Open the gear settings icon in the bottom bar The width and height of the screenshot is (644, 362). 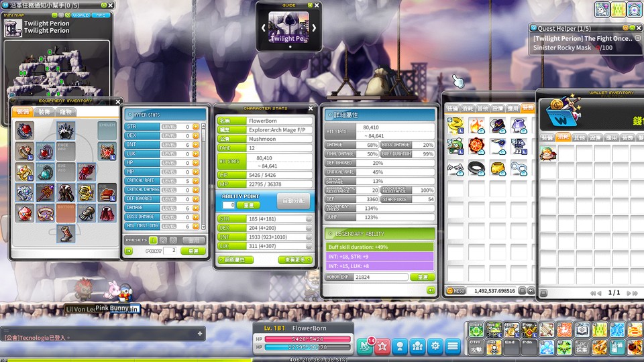coord(435,347)
